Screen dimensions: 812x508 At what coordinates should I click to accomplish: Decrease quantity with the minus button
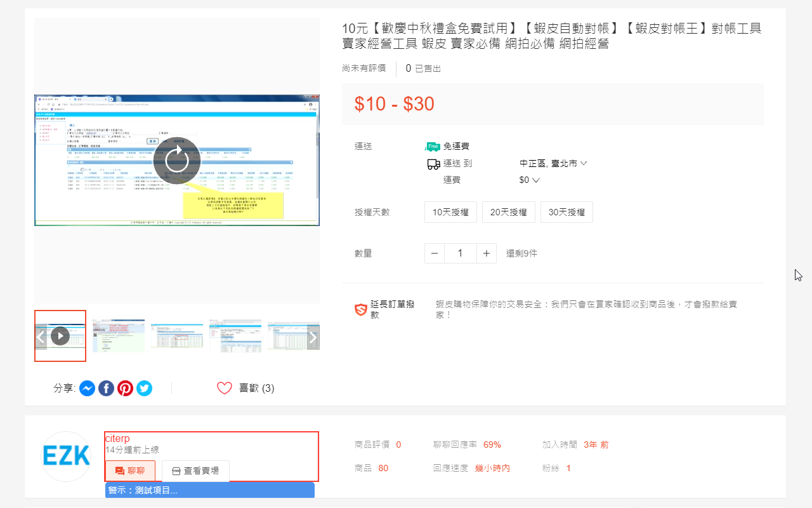click(435, 253)
